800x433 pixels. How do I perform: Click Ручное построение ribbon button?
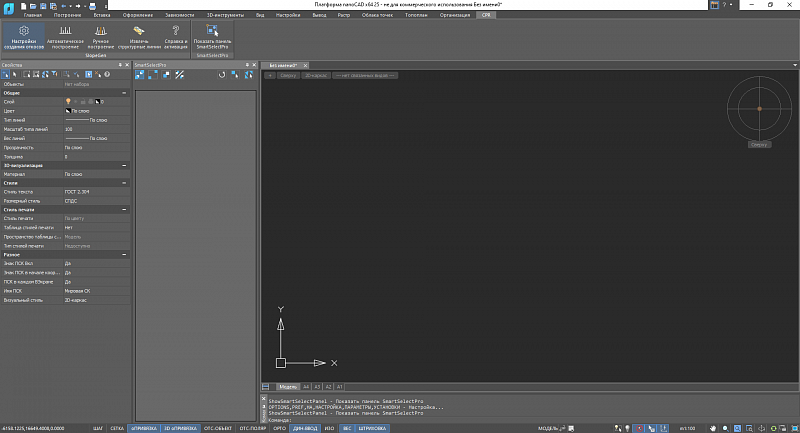[101, 36]
